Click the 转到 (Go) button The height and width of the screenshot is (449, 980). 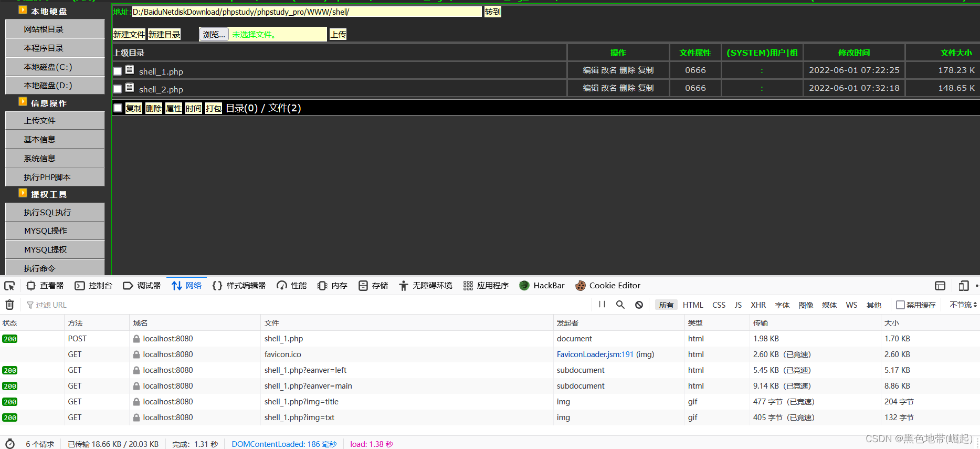pos(492,12)
